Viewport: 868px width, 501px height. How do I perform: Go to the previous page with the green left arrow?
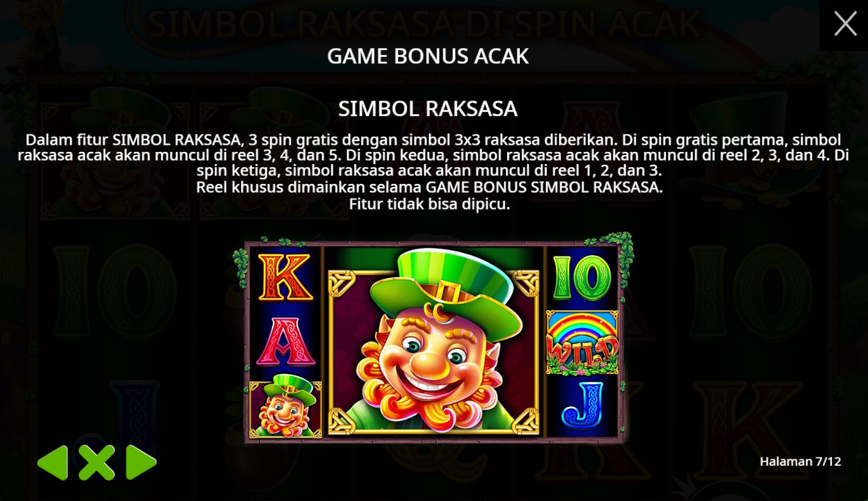(x=53, y=463)
